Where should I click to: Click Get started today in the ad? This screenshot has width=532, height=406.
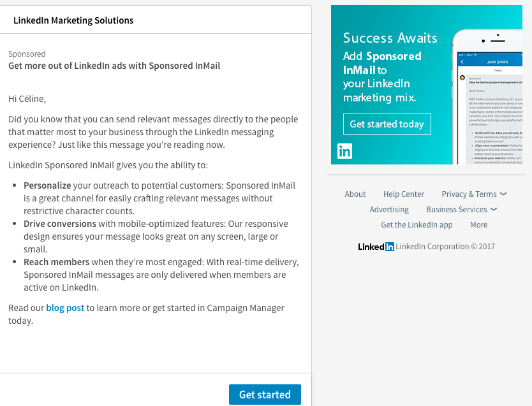pos(387,124)
